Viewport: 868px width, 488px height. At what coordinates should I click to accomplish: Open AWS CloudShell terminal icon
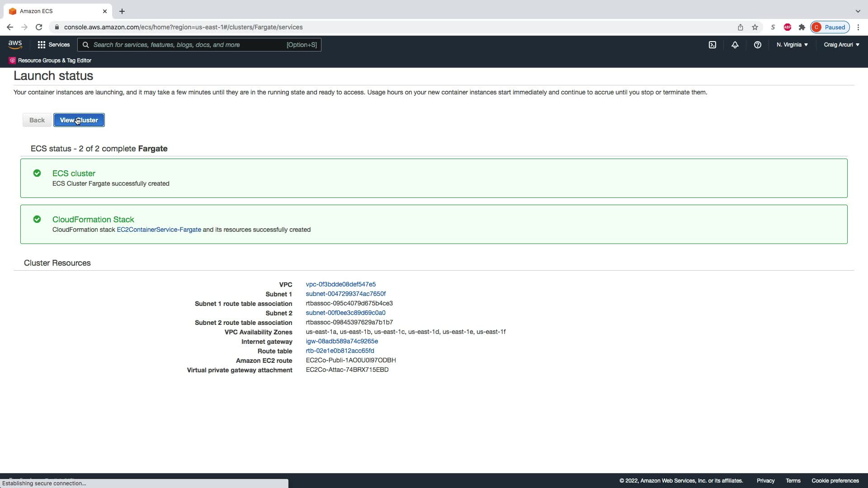point(712,45)
